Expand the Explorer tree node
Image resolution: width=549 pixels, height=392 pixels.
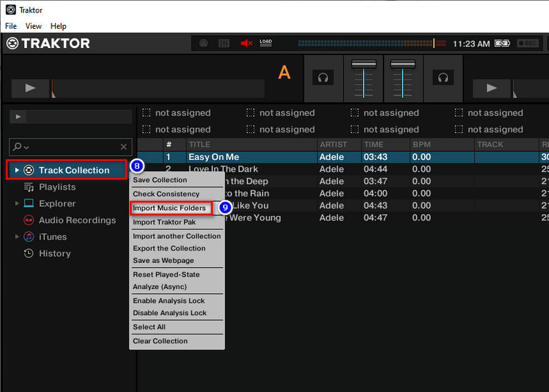coord(16,203)
